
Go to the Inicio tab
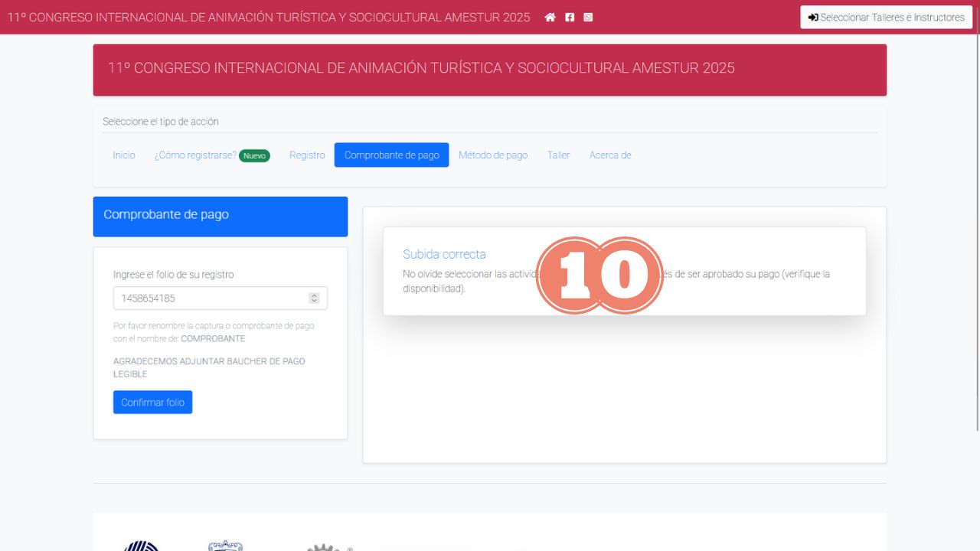pos(124,155)
